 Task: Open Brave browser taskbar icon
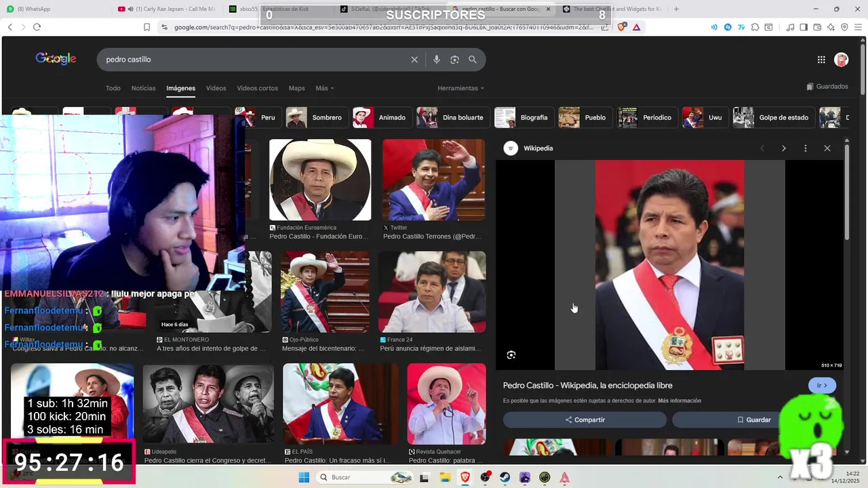pos(465,477)
